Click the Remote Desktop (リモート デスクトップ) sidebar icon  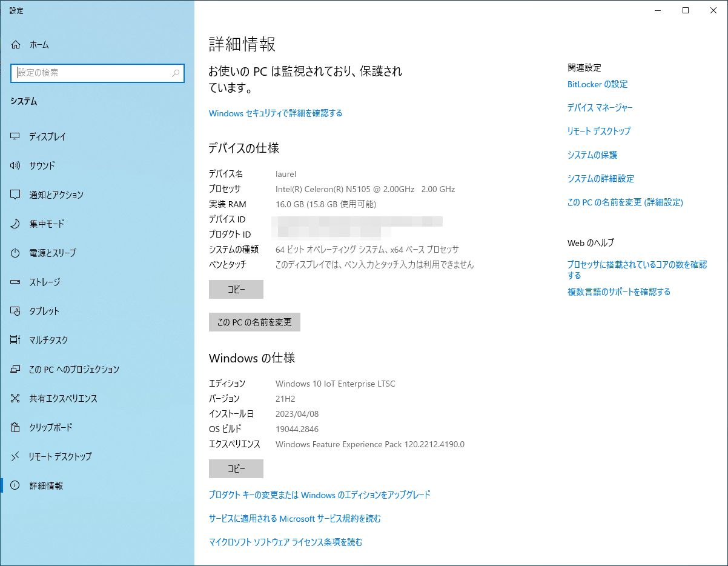point(16,457)
